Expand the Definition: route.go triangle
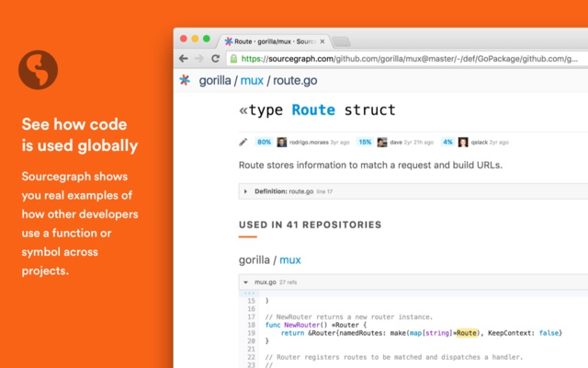Screen dimensions: 588x368 245,191
